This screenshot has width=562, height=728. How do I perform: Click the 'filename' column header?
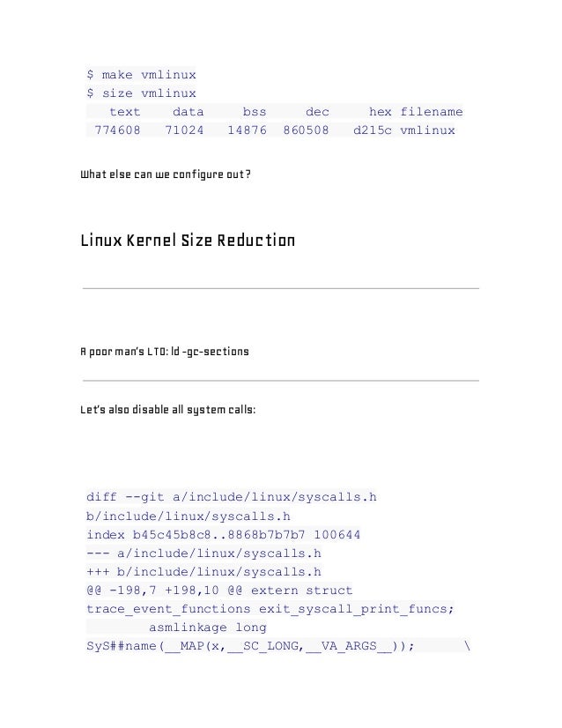coord(431,112)
